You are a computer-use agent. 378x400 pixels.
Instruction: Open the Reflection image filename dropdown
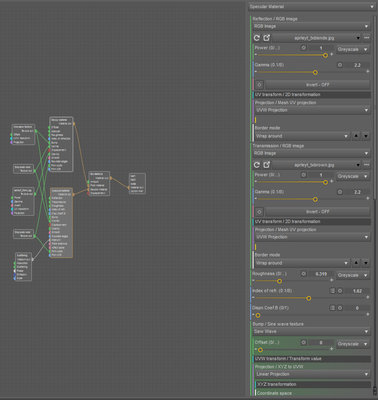[x=317, y=38]
